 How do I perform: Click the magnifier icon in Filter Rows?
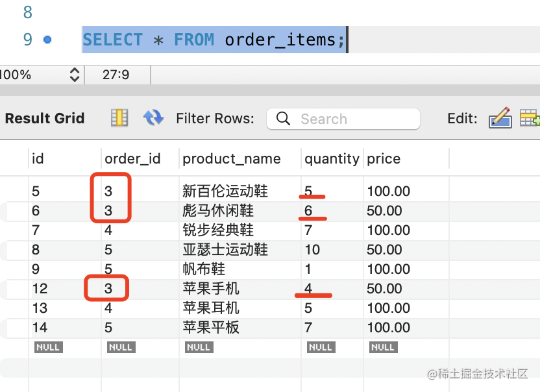pyautogui.click(x=283, y=119)
